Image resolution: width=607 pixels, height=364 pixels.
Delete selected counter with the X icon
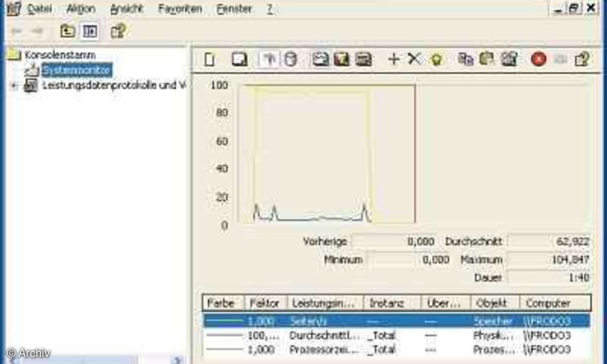pos(414,60)
